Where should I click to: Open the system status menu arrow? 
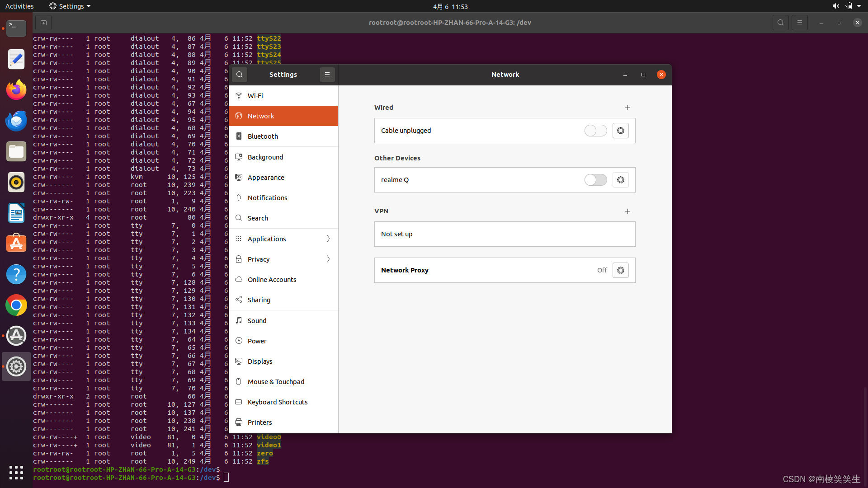pos(859,6)
